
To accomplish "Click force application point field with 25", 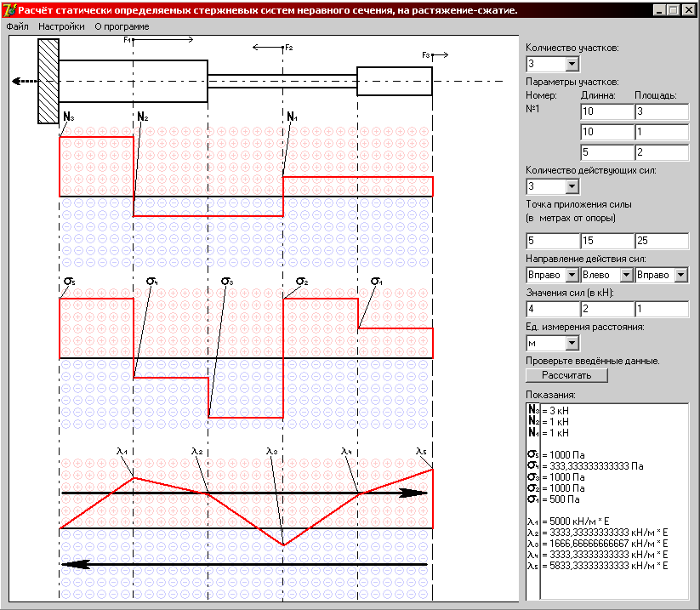I will [662, 241].
